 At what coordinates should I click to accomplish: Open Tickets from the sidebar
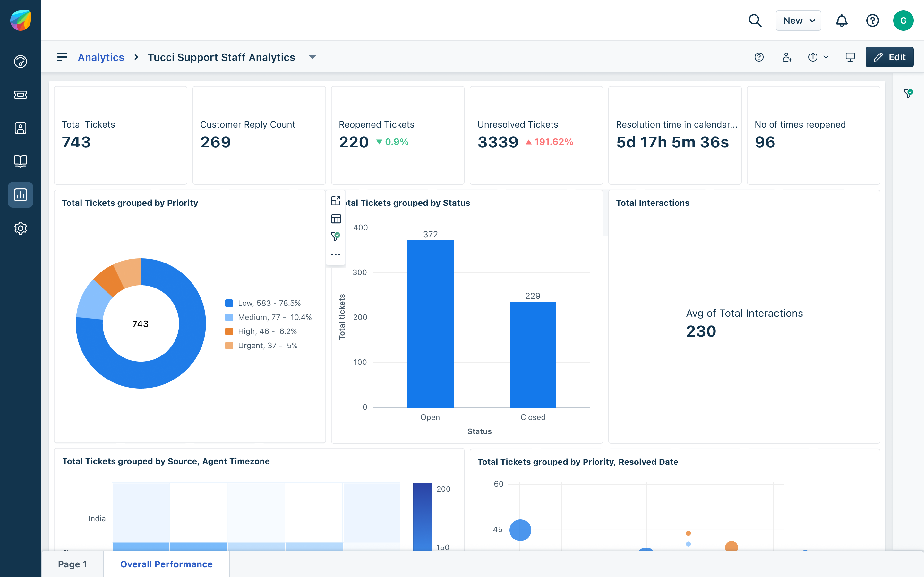pos(20,95)
